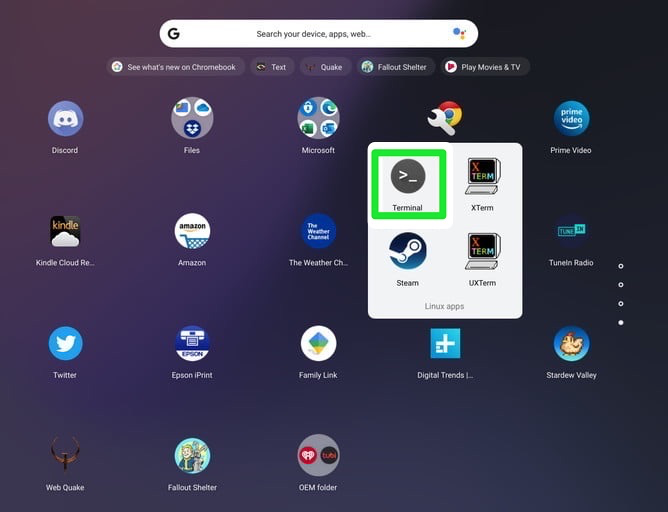Viewport: 668px width, 512px height.
Task: Click the Chrome wrench icon
Action: pyautogui.click(x=445, y=118)
